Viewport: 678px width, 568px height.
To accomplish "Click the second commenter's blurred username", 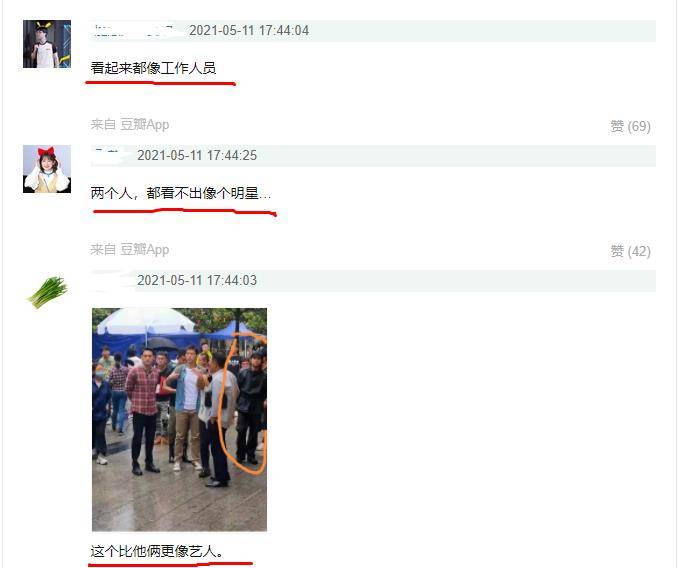I will pos(107,155).
